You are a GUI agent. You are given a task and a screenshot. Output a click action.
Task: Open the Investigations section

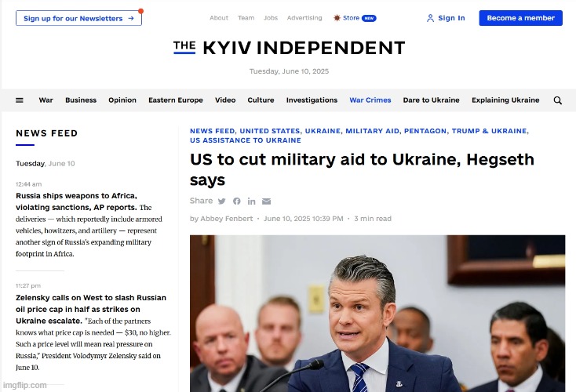pos(312,100)
